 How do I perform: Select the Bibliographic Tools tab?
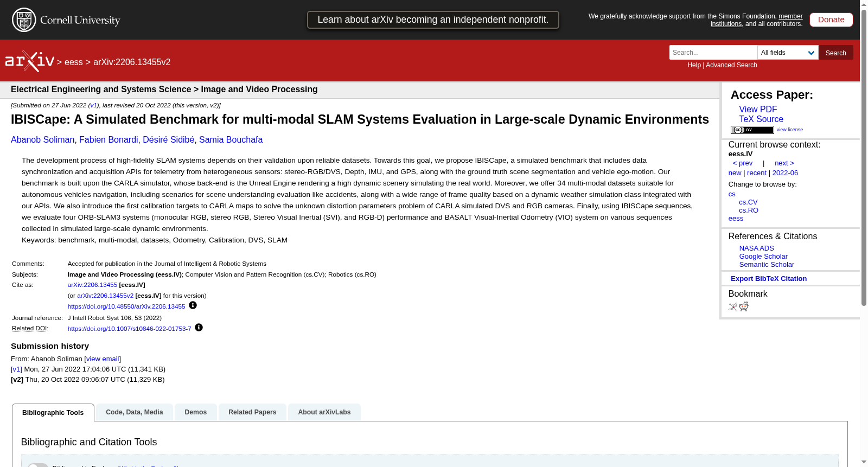point(53,413)
